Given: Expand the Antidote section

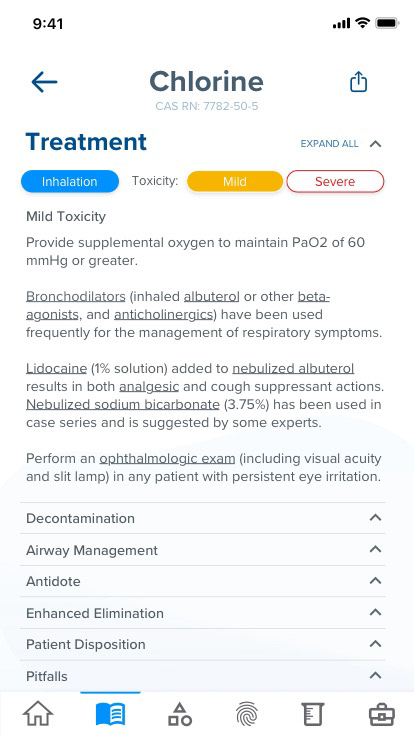Looking at the screenshot, I should click(x=203, y=581).
